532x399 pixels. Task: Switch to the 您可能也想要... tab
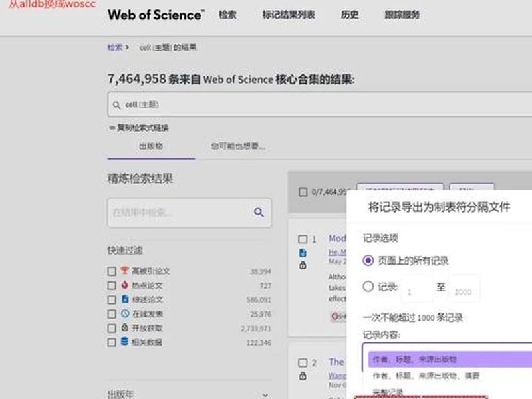point(238,146)
